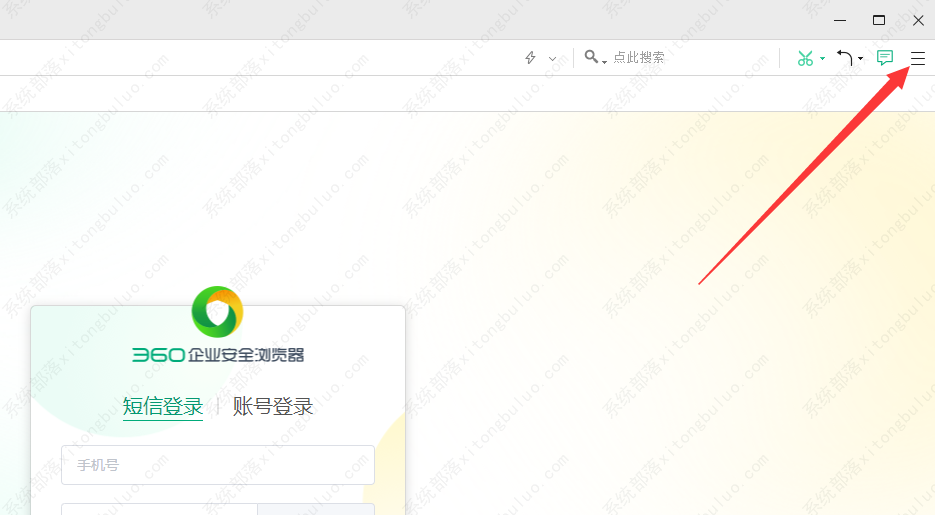This screenshot has height=515, width=935.
Task: Open the green chat feedback icon
Action: [885, 58]
